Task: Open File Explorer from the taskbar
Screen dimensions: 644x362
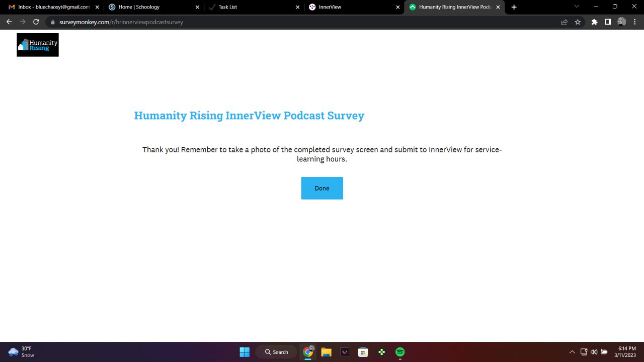Action: coord(327,352)
